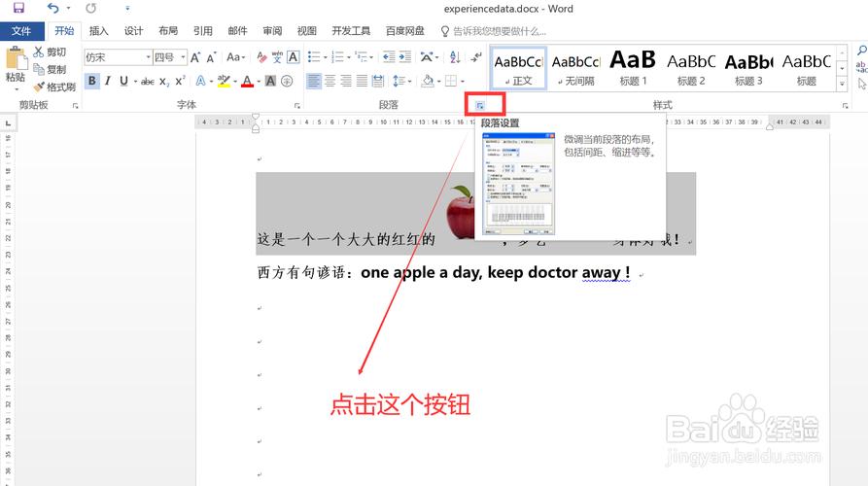Apply the 标题 2 heading style
Screen dimensions: 868x486
(x=691, y=68)
